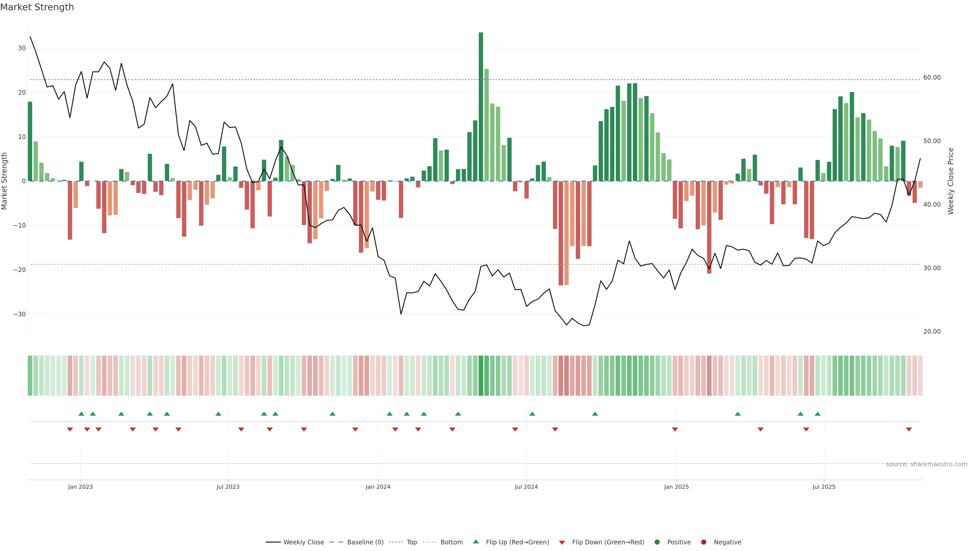The width and height of the screenshot is (980, 551).
Task: Click the 60.00 price axis label
Action: pyautogui.click(x=932, y=78)
